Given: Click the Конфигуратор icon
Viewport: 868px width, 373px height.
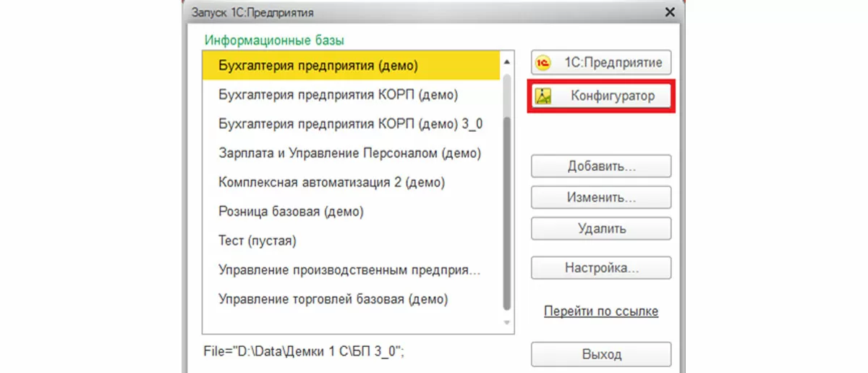Looking at the screenshot, I should coord(543,96).
